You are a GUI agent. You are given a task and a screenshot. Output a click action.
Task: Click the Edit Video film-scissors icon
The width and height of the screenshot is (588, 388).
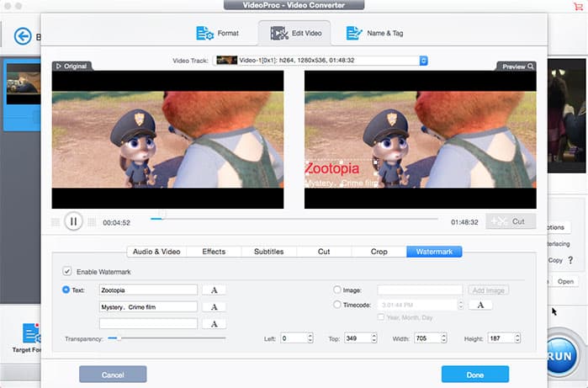tap(279, 33)
